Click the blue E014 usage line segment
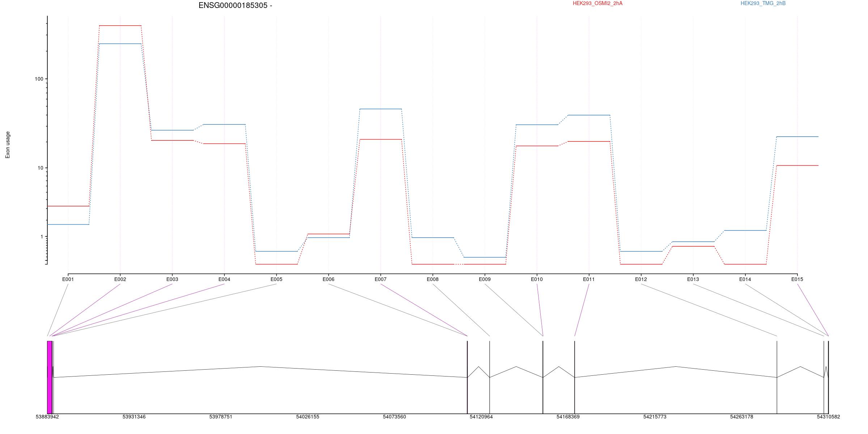Screen dimensions: 868x434 (x=745, y=230)
